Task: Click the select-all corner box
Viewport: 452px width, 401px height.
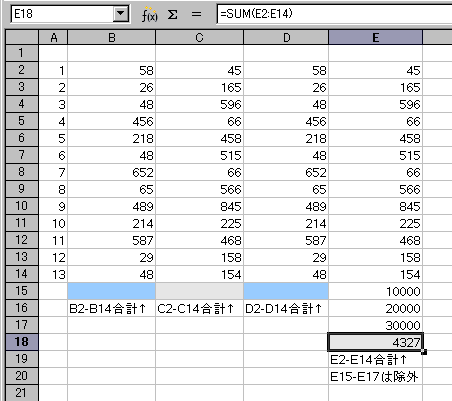Action: 22,37
